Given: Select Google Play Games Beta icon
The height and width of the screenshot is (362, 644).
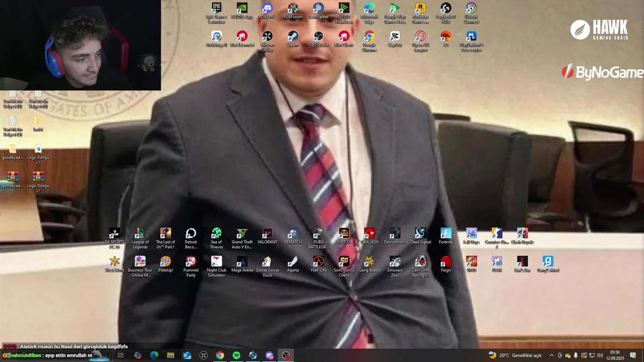Looking at the screenshot, I should click(395, 13).
